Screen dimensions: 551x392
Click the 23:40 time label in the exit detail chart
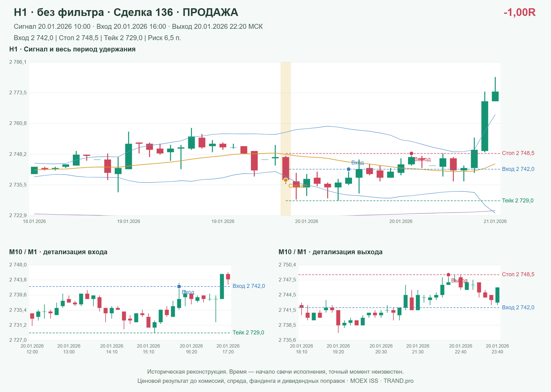[497, 352]
